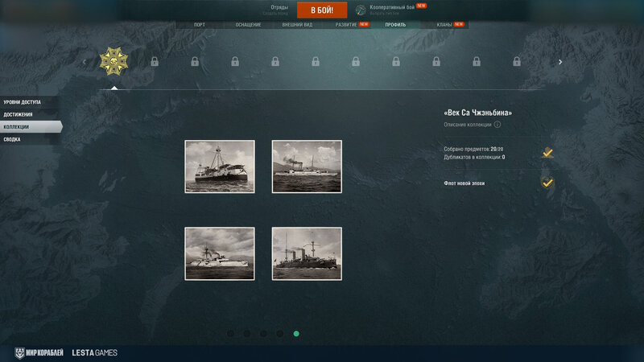644x362 pixels.
Task: Switch to the ПОРТ tab
Action: tap(199, 25)
